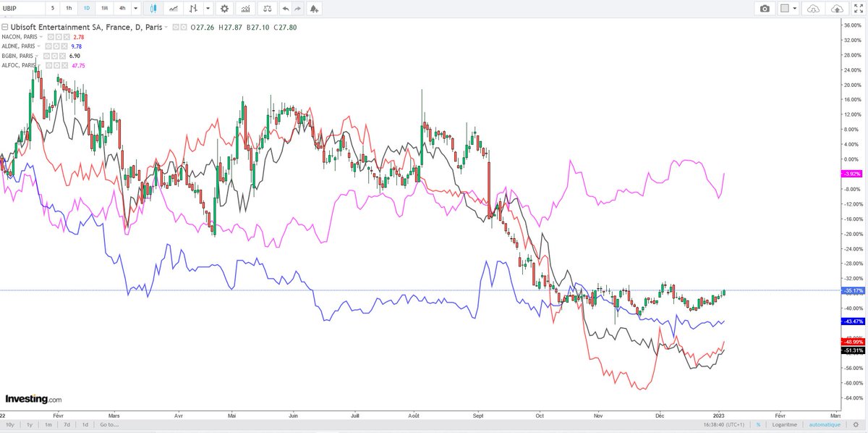Select the 1D interval

click(x=87, y=9)
